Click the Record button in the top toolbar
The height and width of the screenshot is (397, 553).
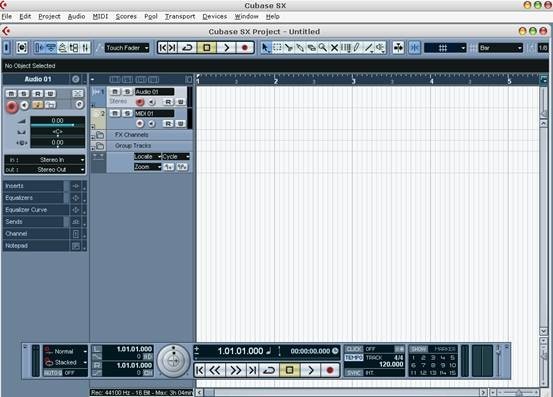245,48
